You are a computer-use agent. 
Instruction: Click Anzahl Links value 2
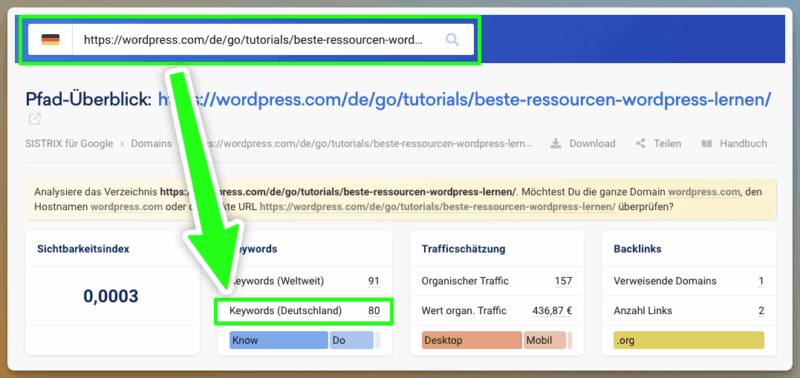[761, 311]
